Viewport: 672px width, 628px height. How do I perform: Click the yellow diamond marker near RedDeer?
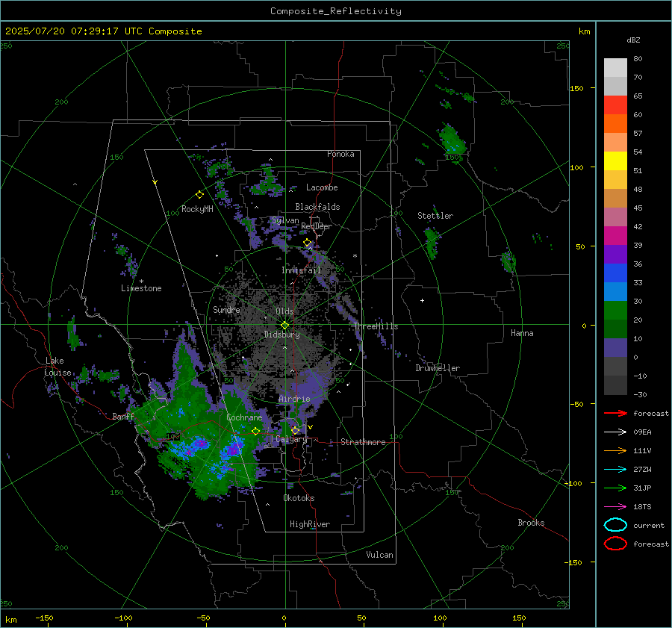pos(308,243)
